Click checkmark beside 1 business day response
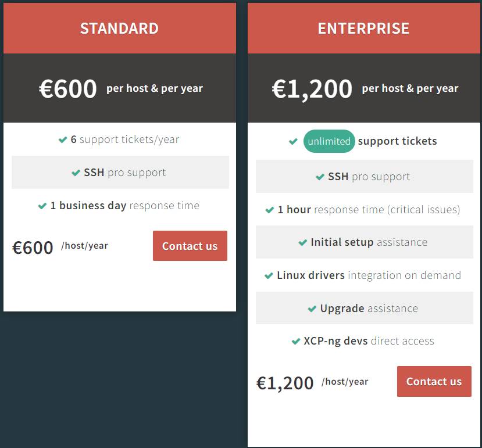 click(x=42, y=206)
